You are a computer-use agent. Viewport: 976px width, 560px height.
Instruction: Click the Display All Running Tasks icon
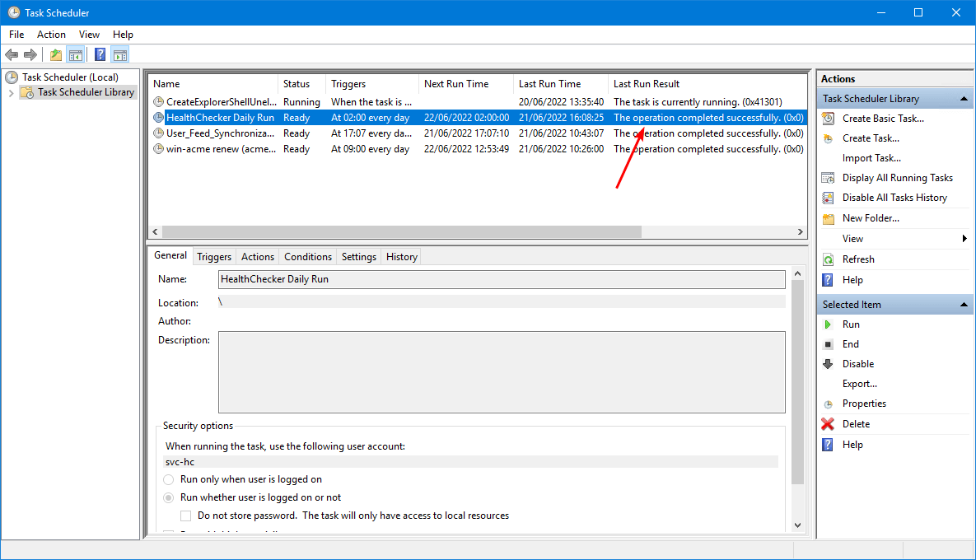828,178
